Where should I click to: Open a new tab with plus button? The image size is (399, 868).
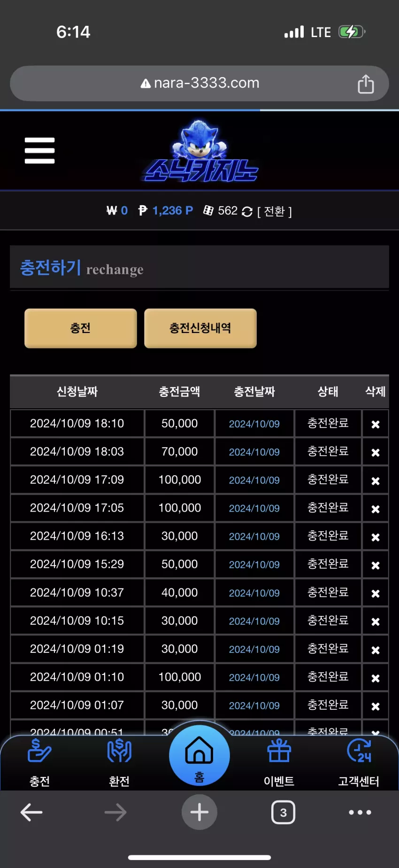click(x=199, y=812)
